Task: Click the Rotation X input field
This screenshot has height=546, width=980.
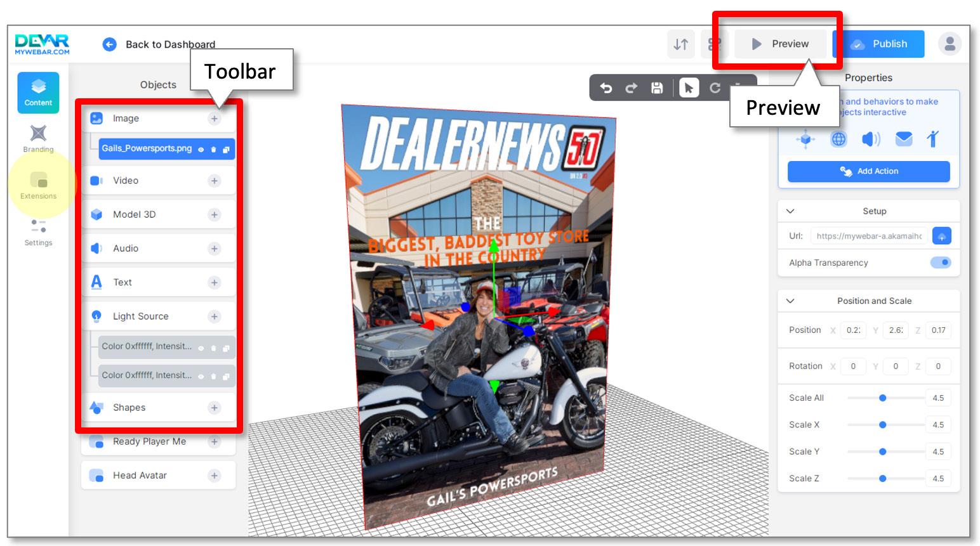Action: tap(853, 367)
